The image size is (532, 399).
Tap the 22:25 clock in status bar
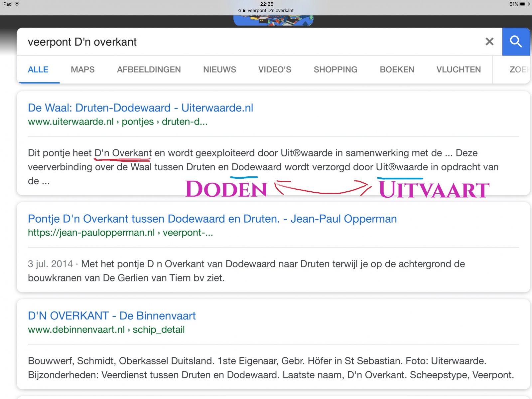(x=267, y=4)
